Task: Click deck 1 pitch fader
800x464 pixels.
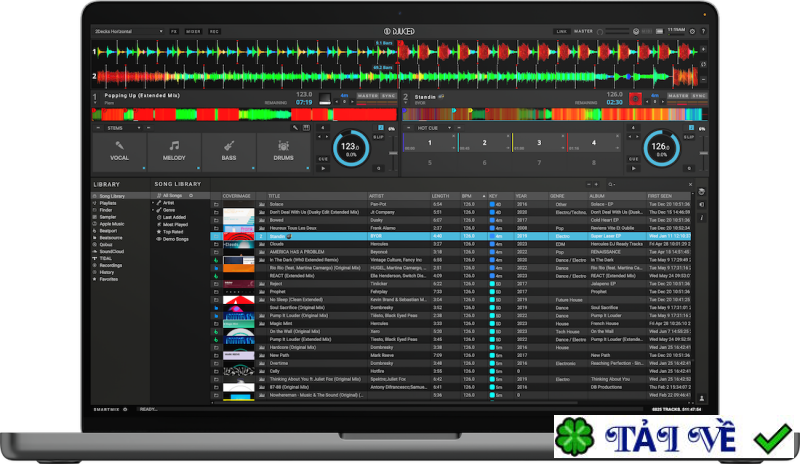Action: coord(393,153)
